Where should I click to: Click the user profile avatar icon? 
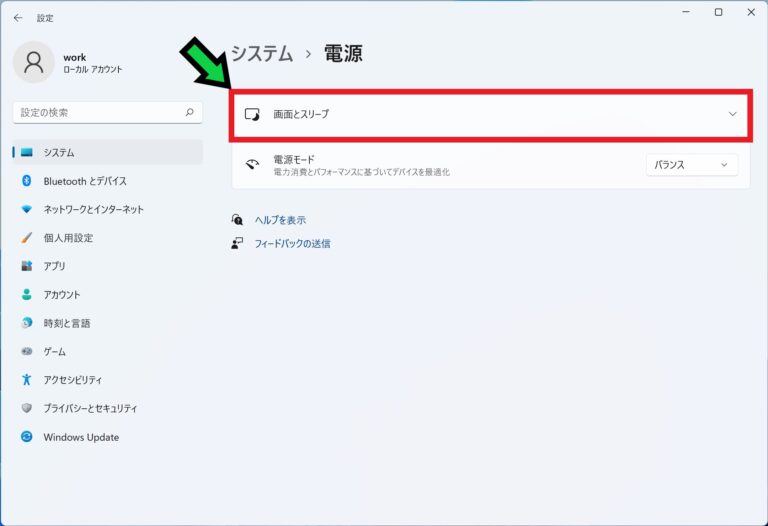[x=34, y=62]
